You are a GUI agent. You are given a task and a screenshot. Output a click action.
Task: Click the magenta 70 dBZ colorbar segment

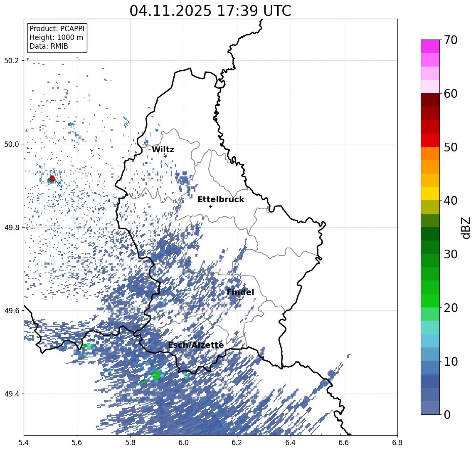pyautogui.click(x=430, y=47)
